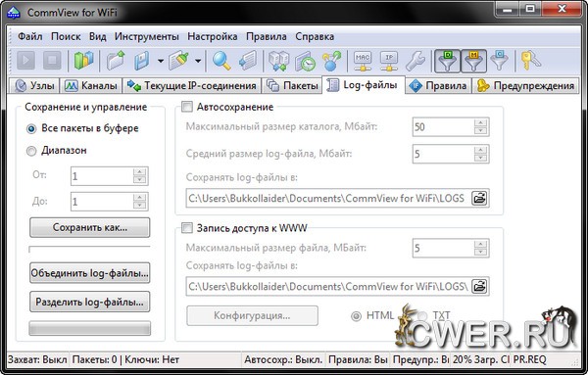Click the node reassociation icon
The width and height of the screenshot is (588, 375).
point(332,61)
